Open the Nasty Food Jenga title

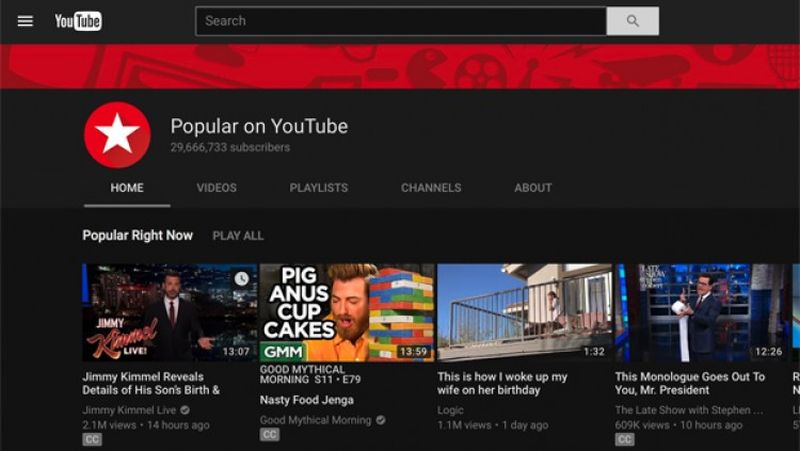(307, 400)
